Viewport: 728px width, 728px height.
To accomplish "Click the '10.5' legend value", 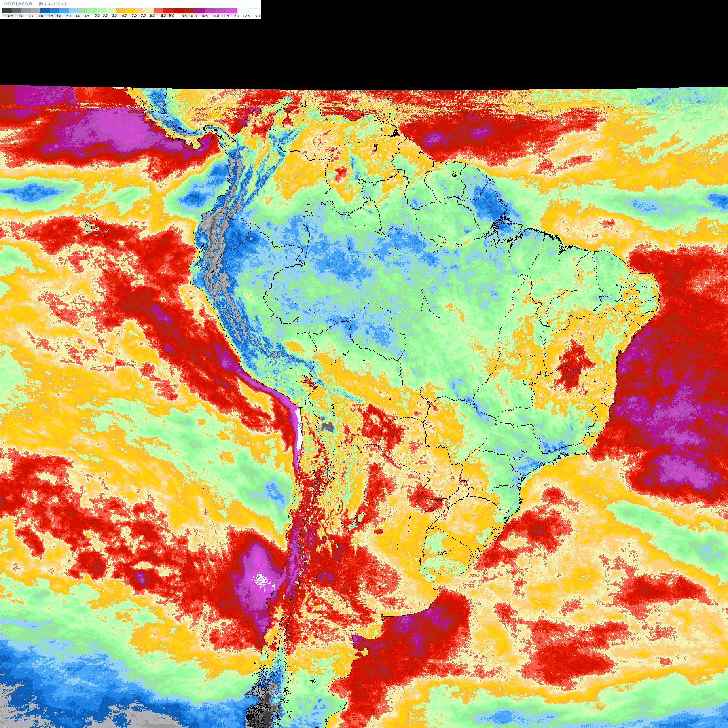I will (205, 16).
